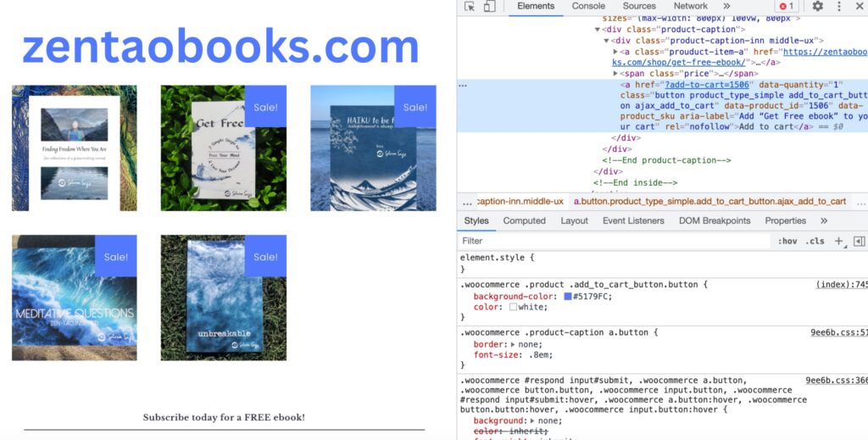
Task: Follow the ?add-to-cart=1506 href link
Action: coord(707,85)
